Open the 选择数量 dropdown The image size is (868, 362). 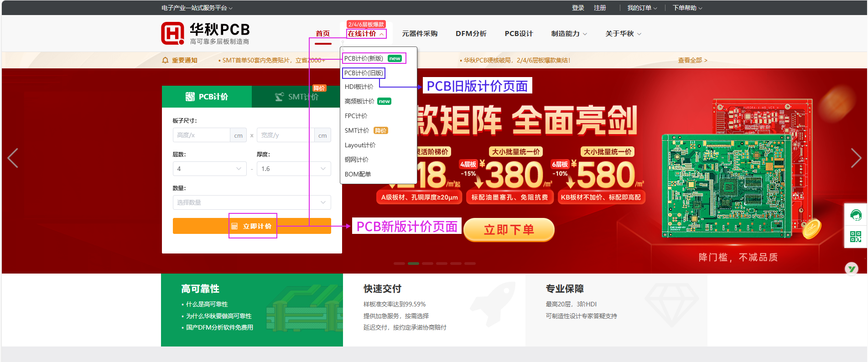coord(252,202)
